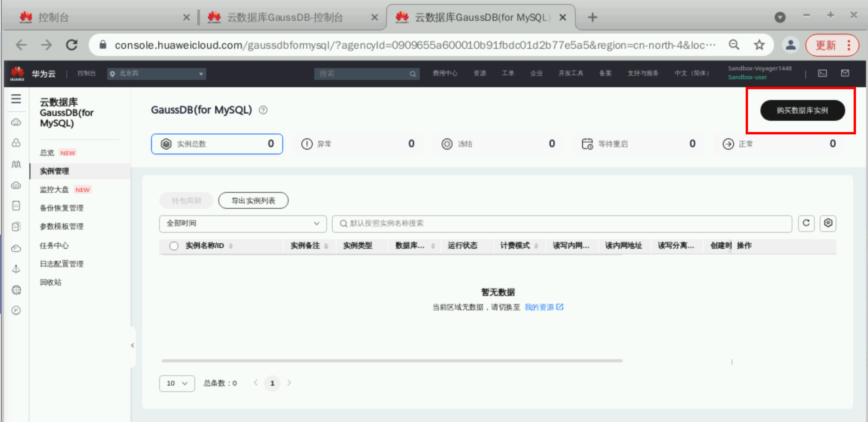Image resolution: width=868 pixels, height=422 pixels.
Task: Click the magnifier in the console search box
Action: (x=413, y=74)
